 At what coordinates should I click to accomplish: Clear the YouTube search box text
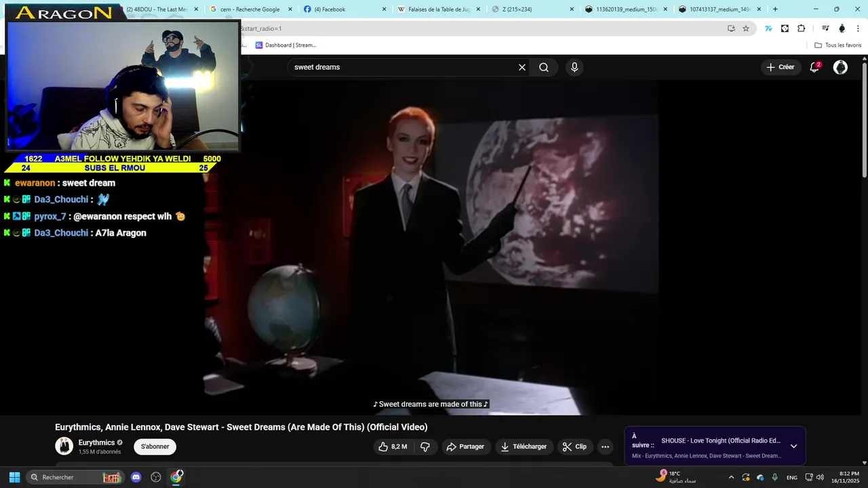pyautogui.click(x=522, y=67)
